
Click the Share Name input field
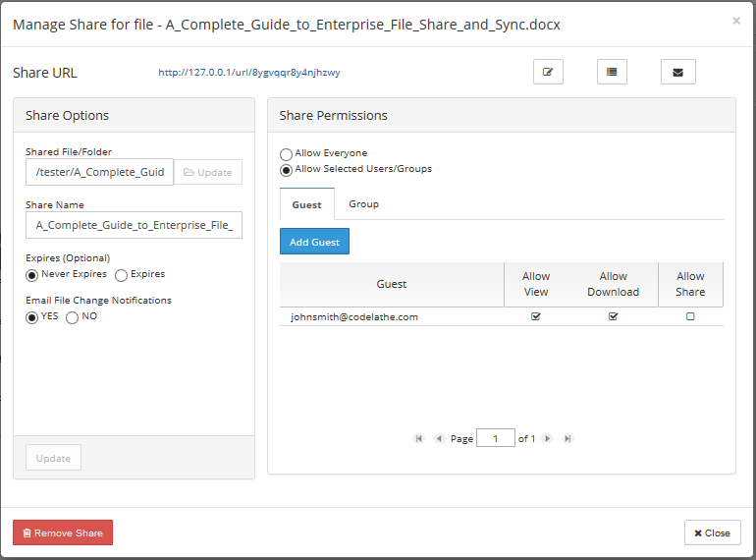point(135,225)
